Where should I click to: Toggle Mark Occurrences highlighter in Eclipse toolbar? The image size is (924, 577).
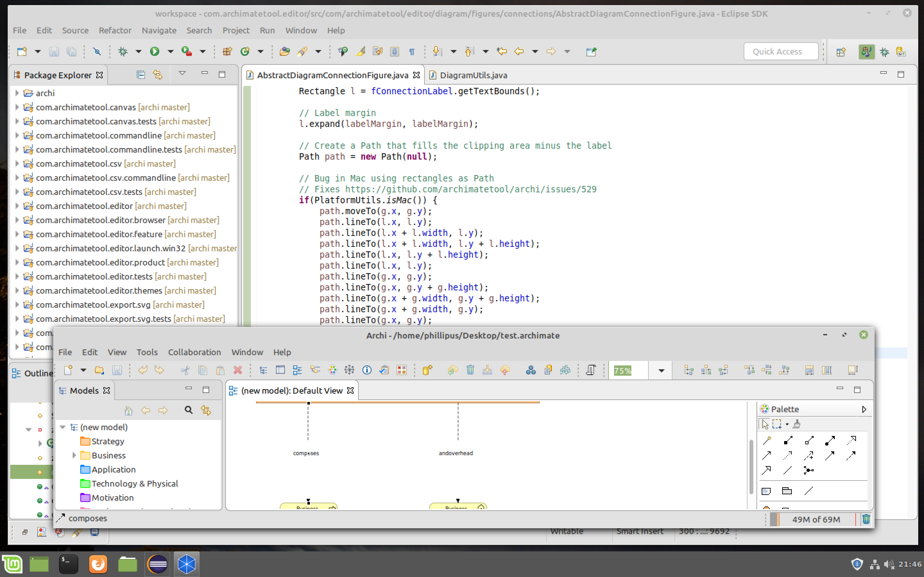pos(359,51)
